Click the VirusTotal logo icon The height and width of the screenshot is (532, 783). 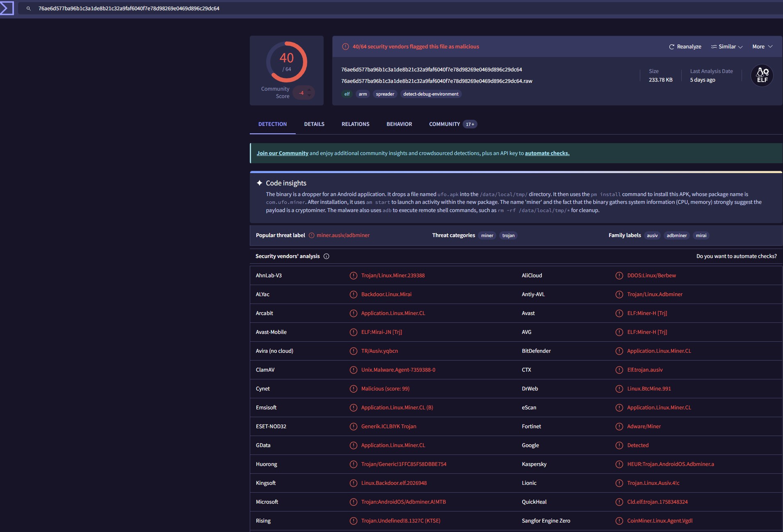pyautogui.click(x=7, y=8)
